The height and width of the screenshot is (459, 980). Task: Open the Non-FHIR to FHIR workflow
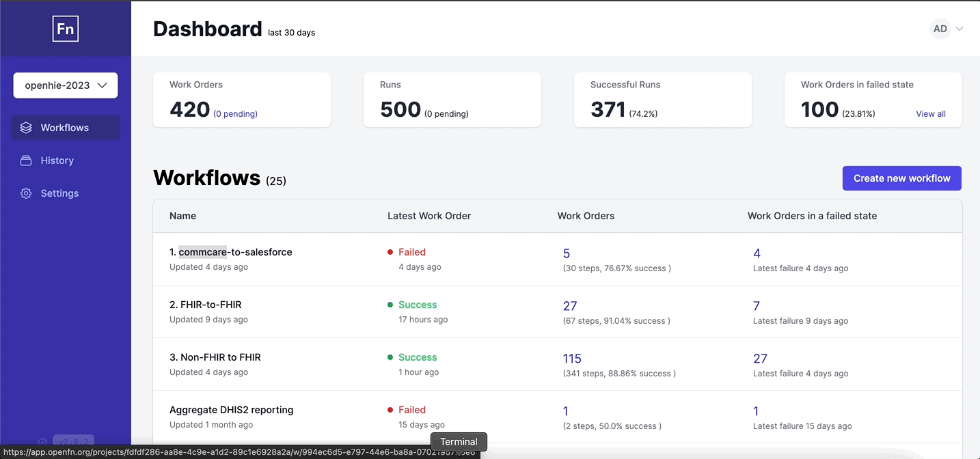pos(215,357)
